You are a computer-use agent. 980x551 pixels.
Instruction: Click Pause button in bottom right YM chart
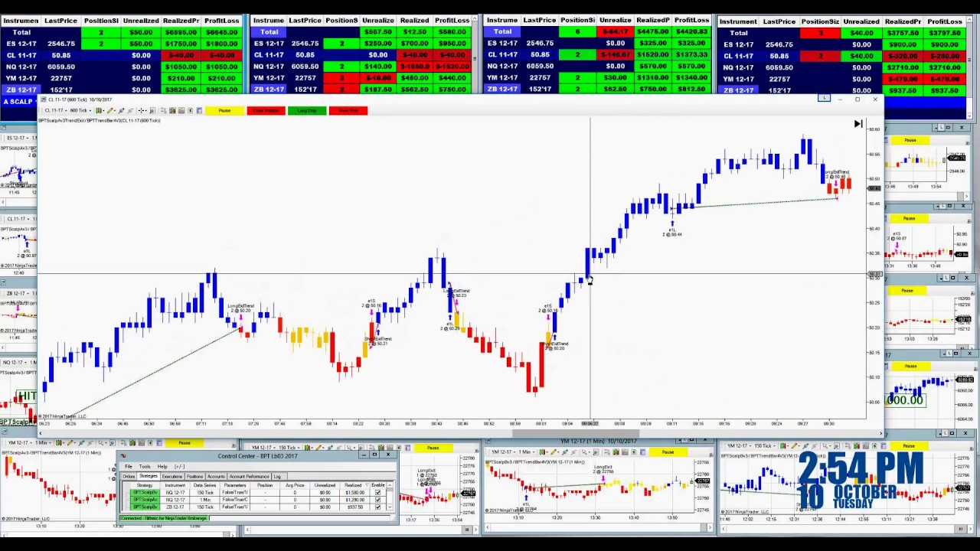click(x=909, y=445)
